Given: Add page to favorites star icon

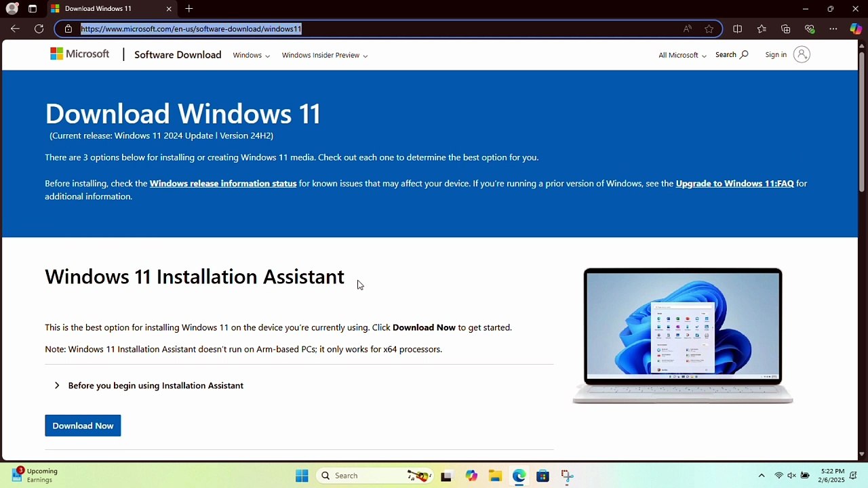Looking at the screenshot, I should click(709, 28).
